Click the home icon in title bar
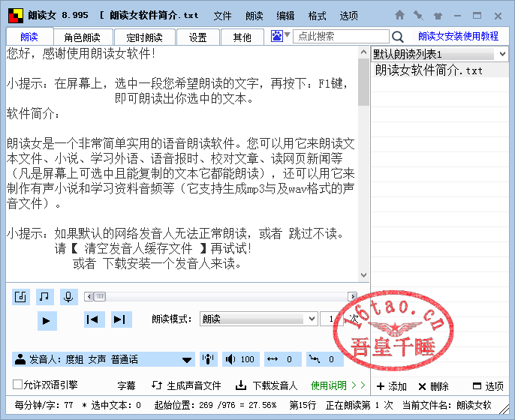Screen dimensions: 515x420 click(x=399, y=15)
